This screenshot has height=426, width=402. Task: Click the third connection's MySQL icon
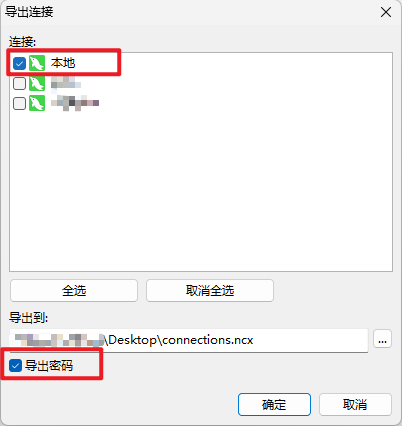coord(37,103)
